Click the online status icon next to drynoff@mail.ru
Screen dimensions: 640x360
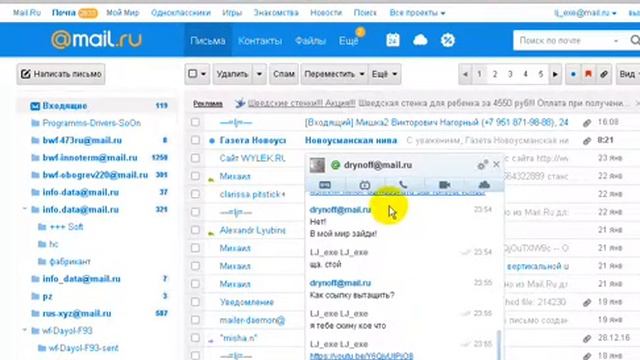pyautogui.click(x=336, y=165)
